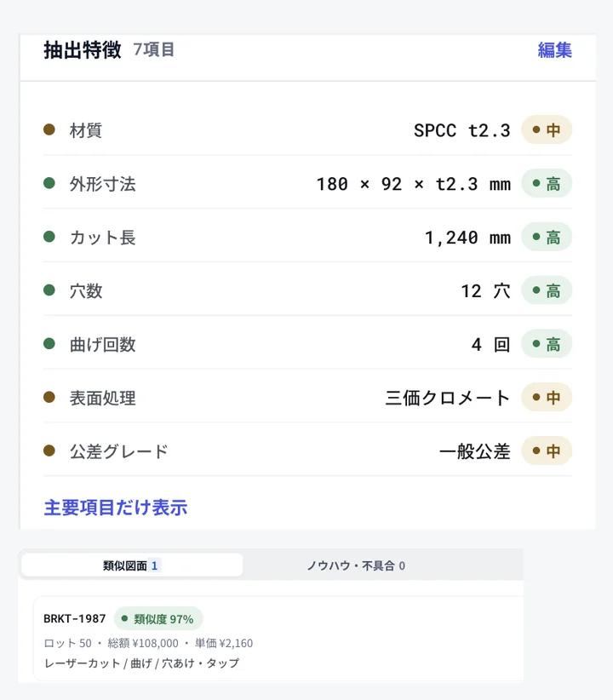The image size is (613, 700).
Task: Click the 編集 link
Action: point(554,50)
